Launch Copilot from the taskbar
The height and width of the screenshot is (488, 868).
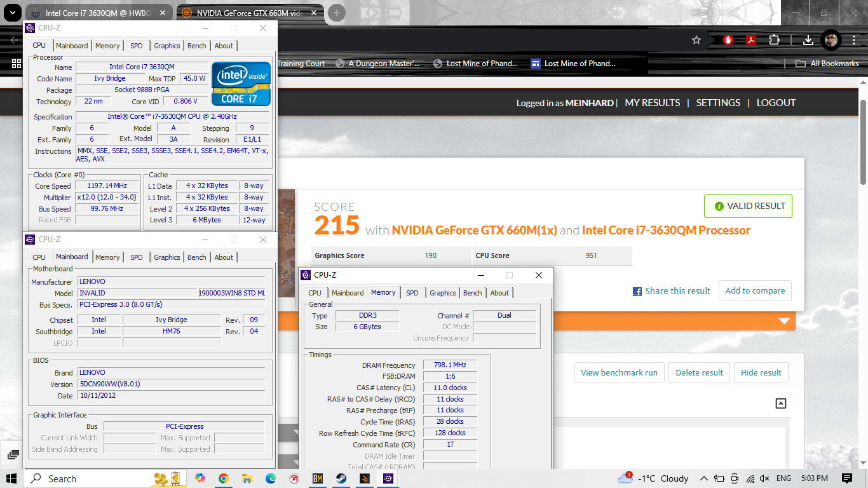[200, 478]
